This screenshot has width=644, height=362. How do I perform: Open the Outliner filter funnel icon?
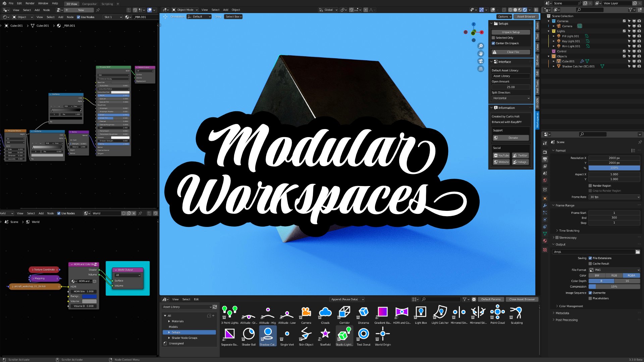pyautogui.click(x=630, y=10)
